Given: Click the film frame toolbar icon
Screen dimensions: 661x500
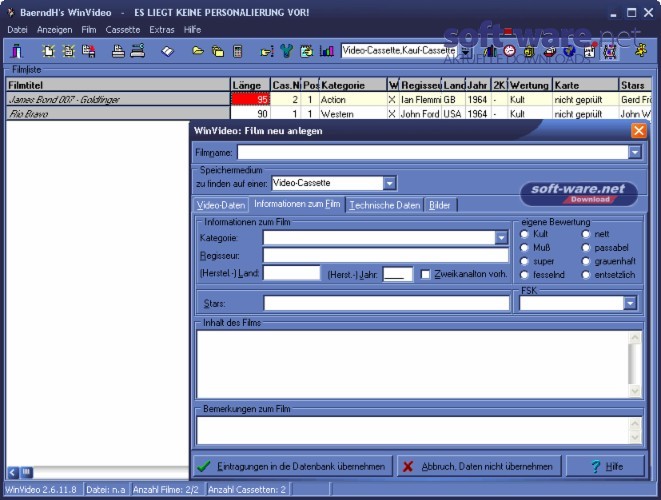Looking at the screenshot, I should [609, 52].
